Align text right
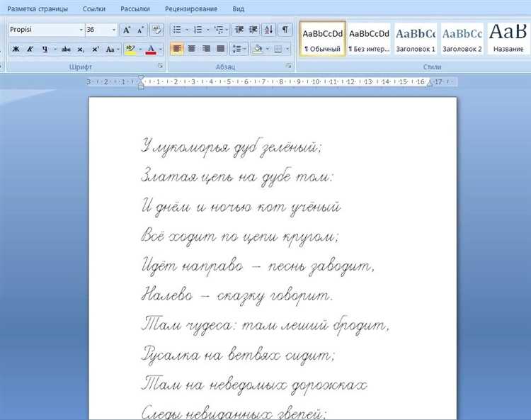This screenshot has height=420, width=531. 206,50
